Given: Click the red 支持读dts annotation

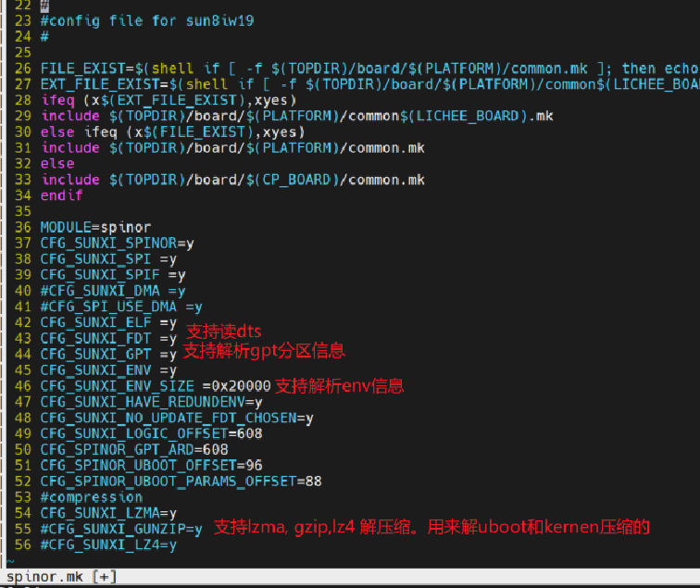Looking at the screenshot, I should [x=223, y=332].
